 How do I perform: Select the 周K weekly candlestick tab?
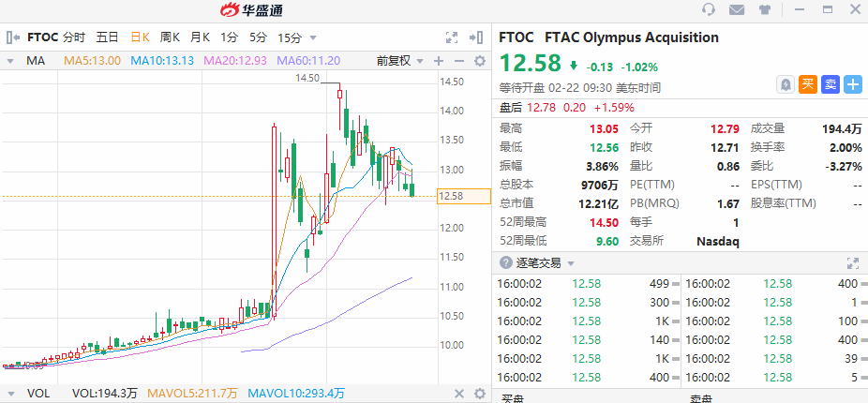coord(170,37)
